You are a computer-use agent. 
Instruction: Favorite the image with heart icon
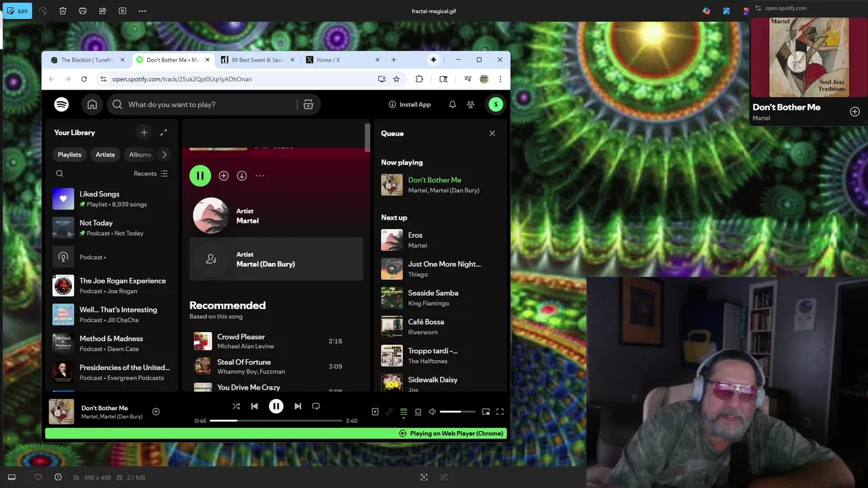click(38, 477)
